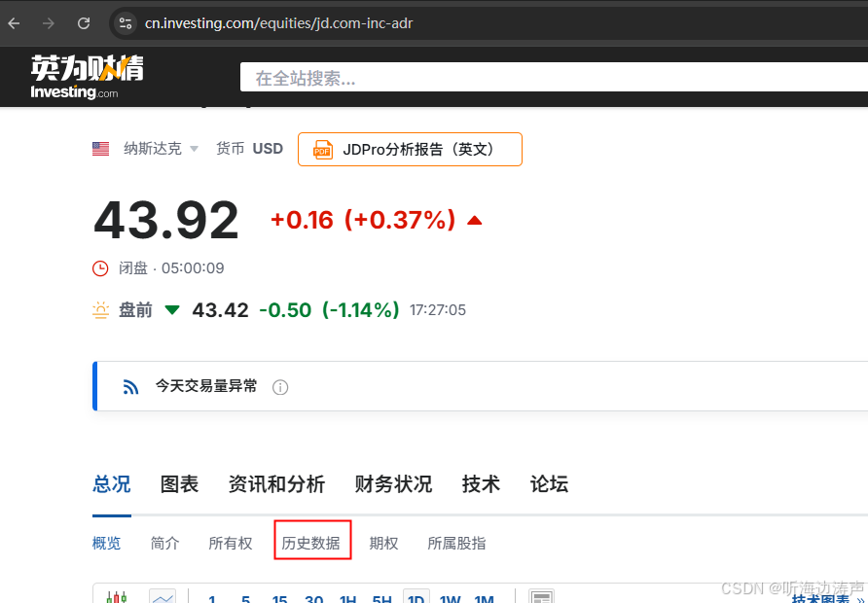This screenshot has height=603, width=868.
Task: Select the line chart type icon
Action: 163,596
